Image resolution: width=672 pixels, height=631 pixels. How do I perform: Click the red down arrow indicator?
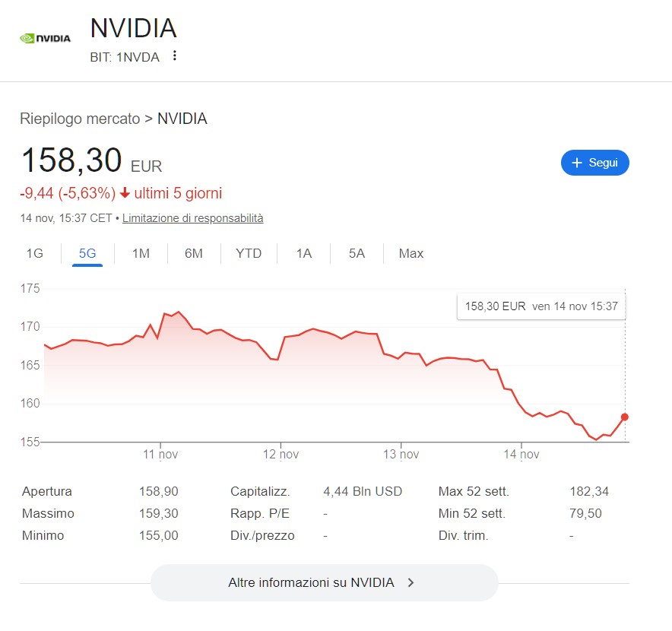click(x=125, y=193)
